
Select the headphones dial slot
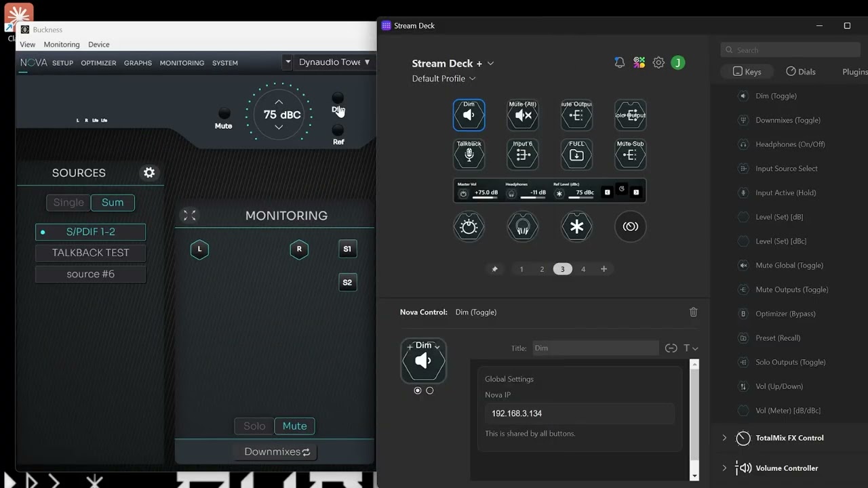pyautogui.click(x=523, y=227)
